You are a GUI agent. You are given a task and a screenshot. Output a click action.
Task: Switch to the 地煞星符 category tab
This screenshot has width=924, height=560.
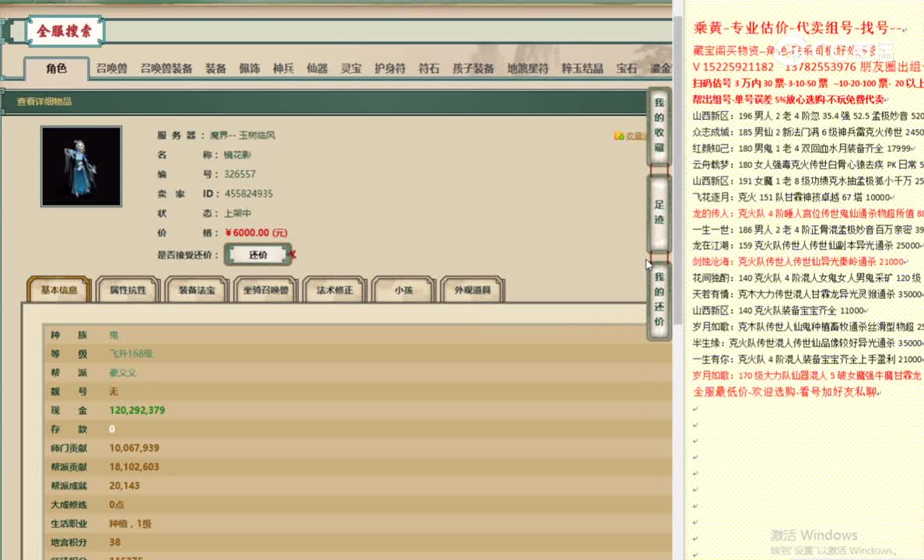527,68
